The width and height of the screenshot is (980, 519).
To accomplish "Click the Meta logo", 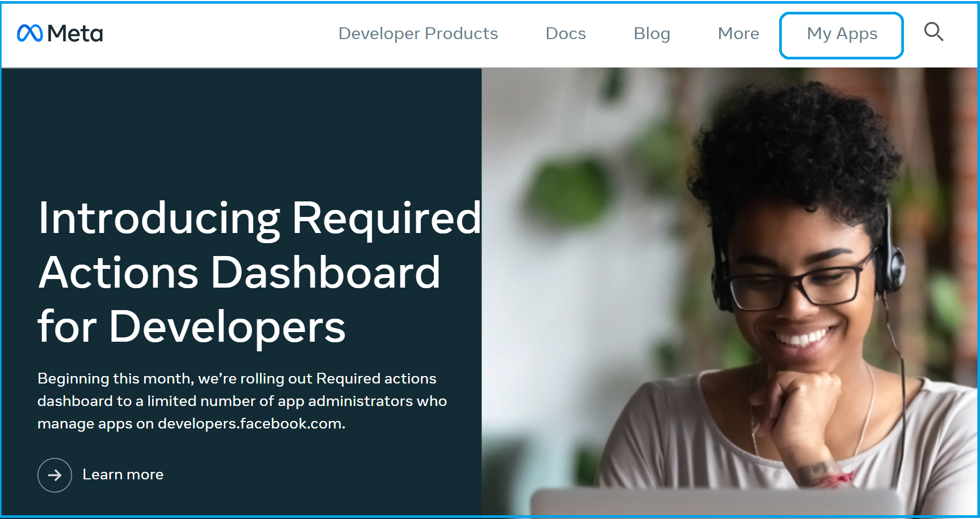I will tap(60, 33).
